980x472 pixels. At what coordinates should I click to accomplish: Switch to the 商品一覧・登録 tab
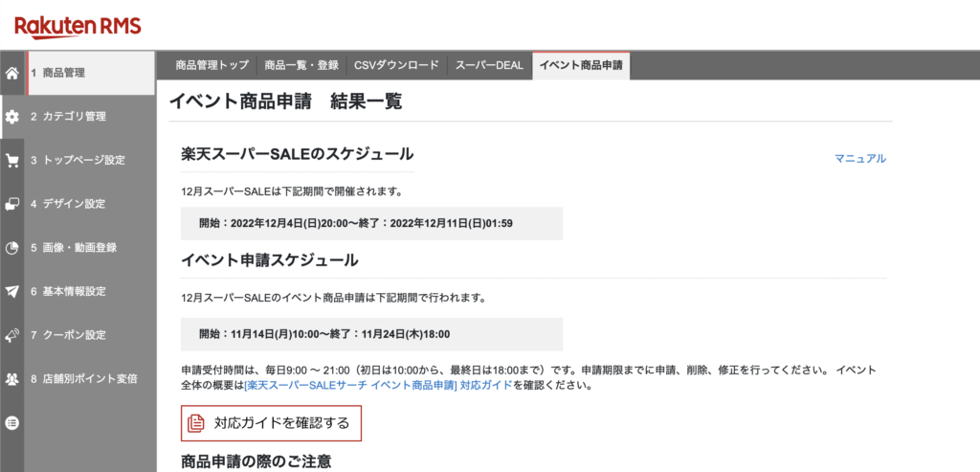(x=301, y=65)
